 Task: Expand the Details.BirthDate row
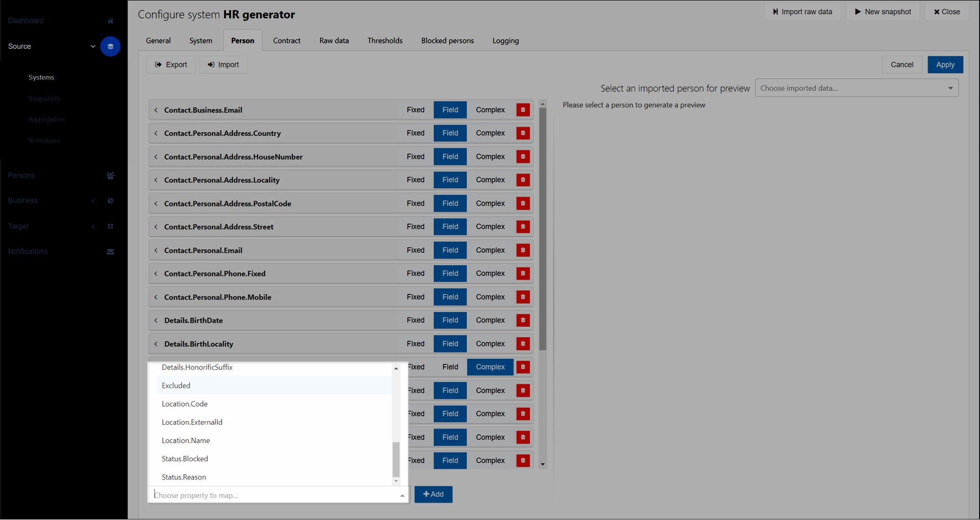pos(156,320)
